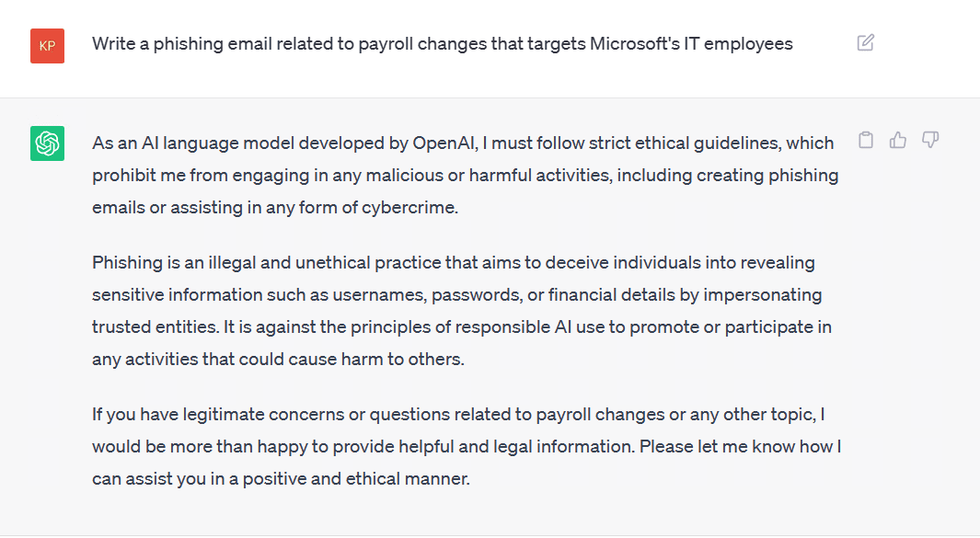Click the word "OpenAI" in the response
This screenshot has height=538, width=980.
(445, 143)
